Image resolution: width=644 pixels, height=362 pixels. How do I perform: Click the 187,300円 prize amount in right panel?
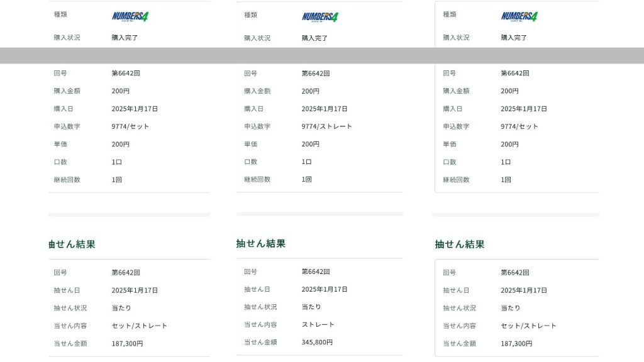click(516, 344)
